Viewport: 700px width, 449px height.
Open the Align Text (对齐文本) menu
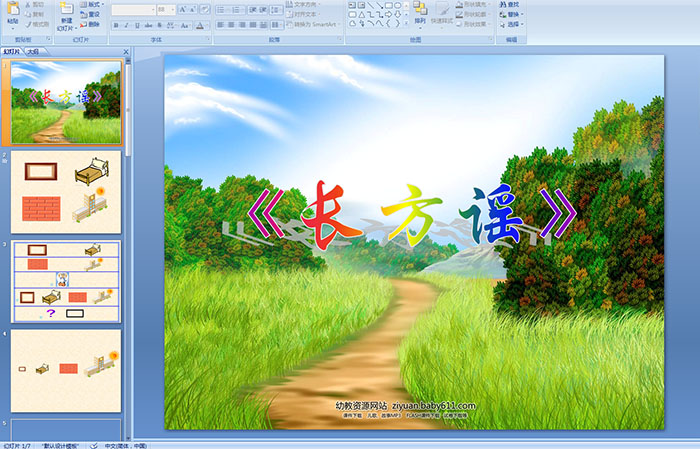[x=304, y=14]
